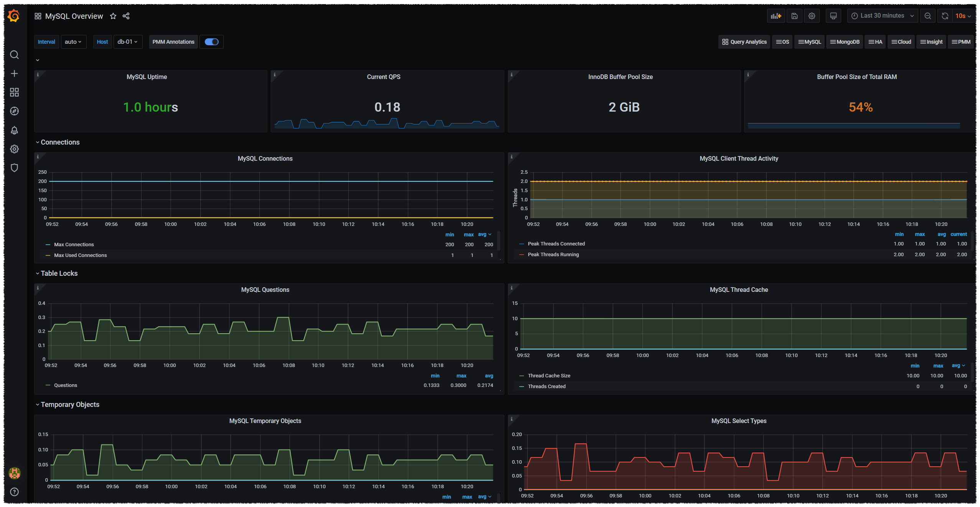Open the Host db-01 dropdown
Screen dimensions: 980x507
[x=128, y=42]
